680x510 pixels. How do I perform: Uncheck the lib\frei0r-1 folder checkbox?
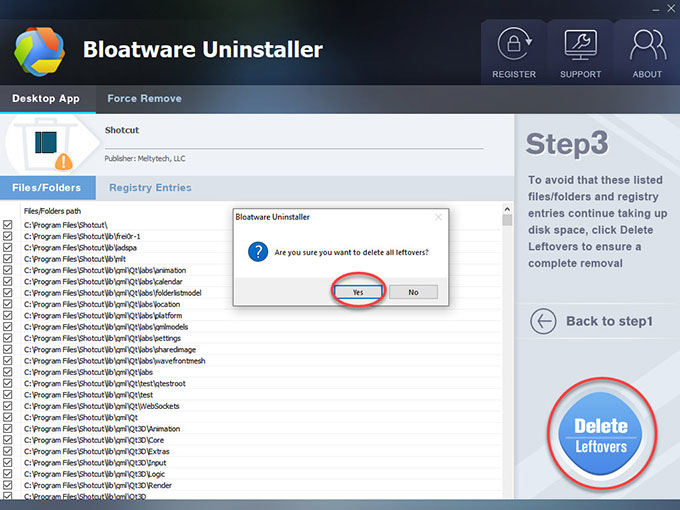pyautogui.click(x=7, y=236)
